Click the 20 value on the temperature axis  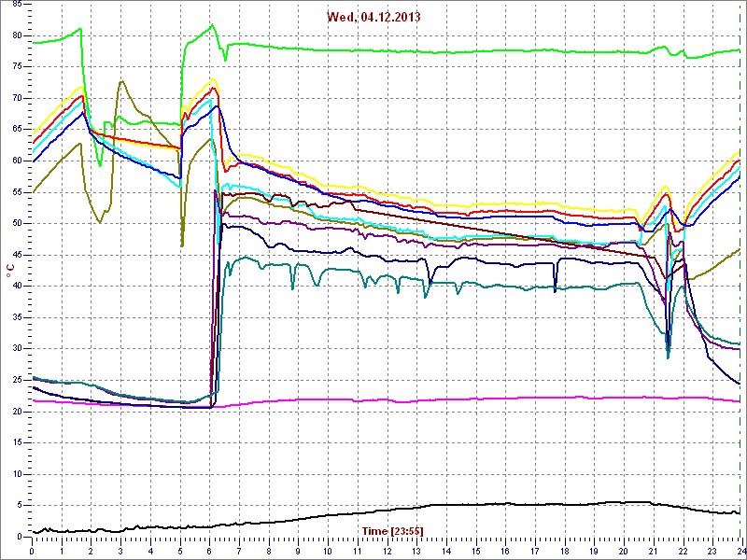(17, 412)
